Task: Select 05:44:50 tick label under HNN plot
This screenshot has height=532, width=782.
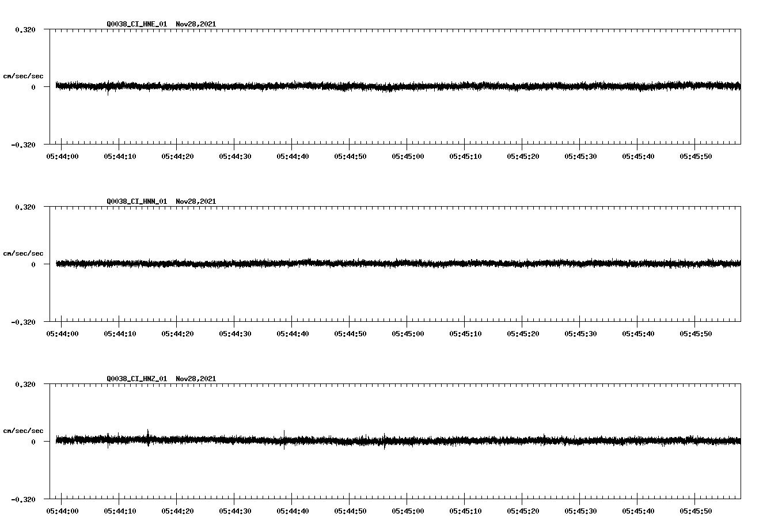Action: point(350,334)
